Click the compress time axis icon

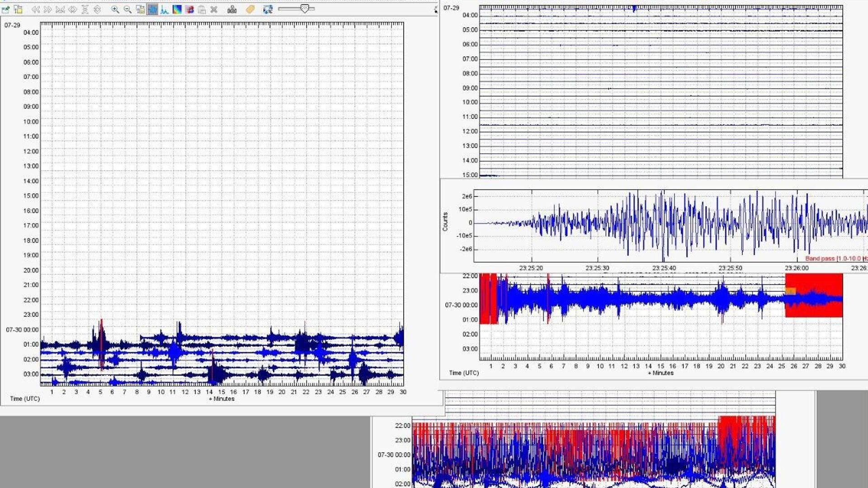[x=60, y=9]
